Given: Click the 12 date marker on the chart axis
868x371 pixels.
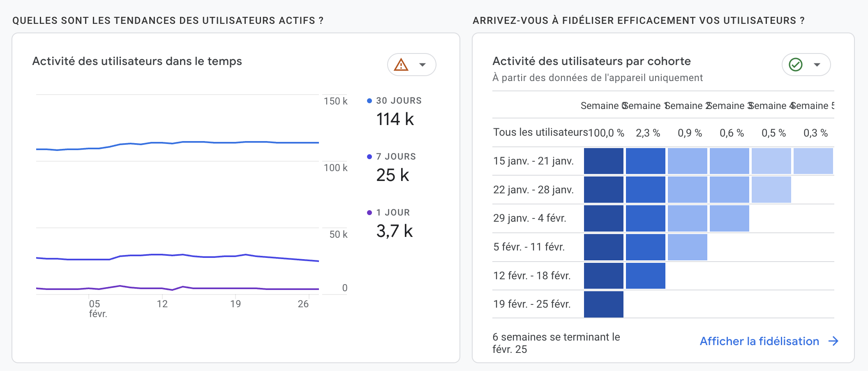Looking at the screenshot, I should click(162, 304).
